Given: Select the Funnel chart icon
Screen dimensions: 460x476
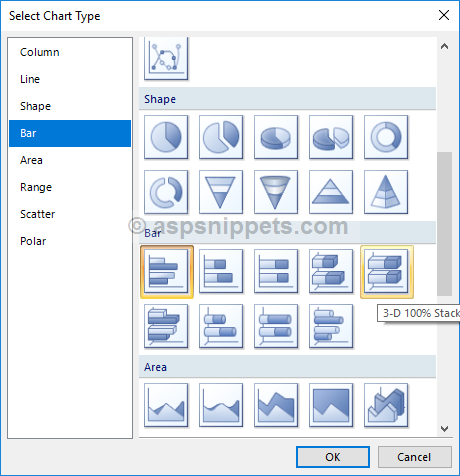Looking at the screenshot, I should click(x=221, y=192).
